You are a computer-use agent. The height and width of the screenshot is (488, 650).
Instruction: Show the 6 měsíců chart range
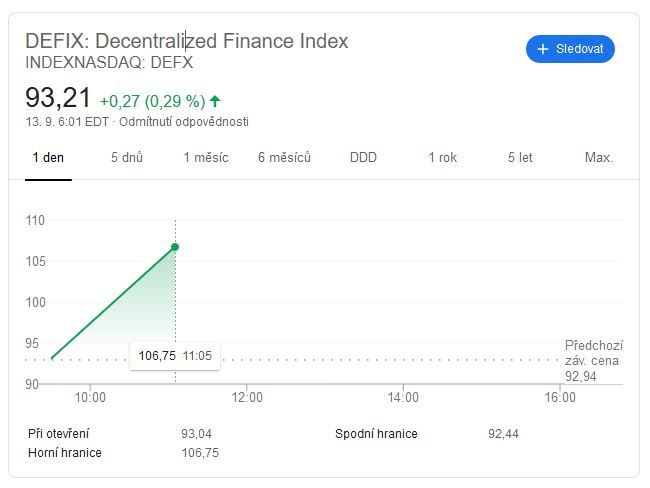click(x=284, y=158)
